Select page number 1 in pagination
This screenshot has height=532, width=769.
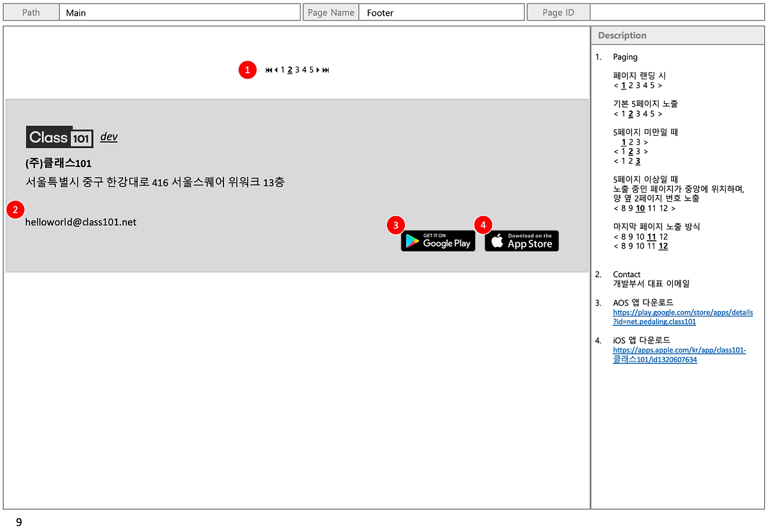pos(282,70)
